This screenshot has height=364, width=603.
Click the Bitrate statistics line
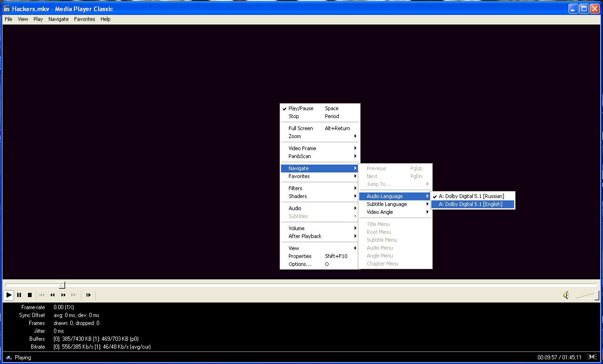pyautogui.click(x=102, y=347)
